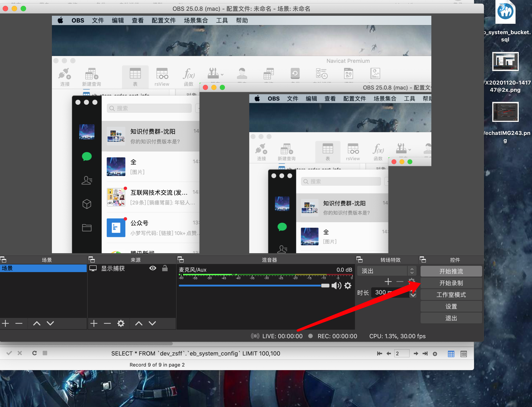Add a new source with plus icon
This screenshot has width=532, height=407.
pyautogui.click(x=94, y=323)
